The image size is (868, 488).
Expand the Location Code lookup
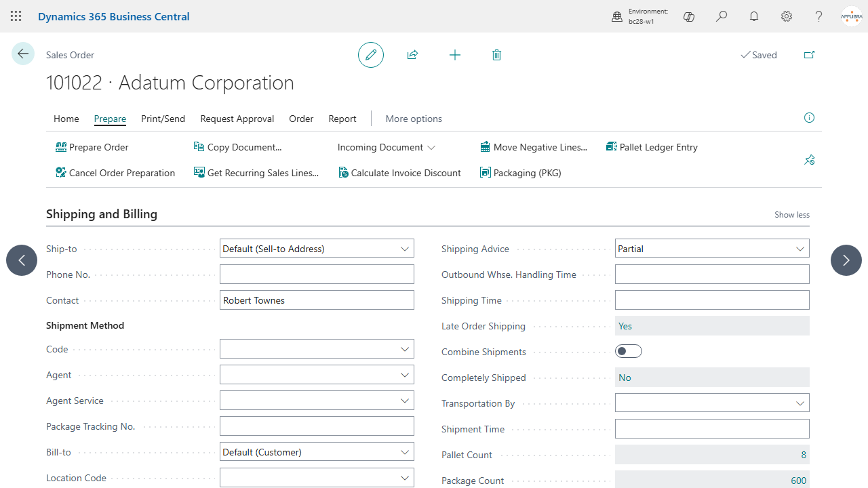tap(405, 478)
